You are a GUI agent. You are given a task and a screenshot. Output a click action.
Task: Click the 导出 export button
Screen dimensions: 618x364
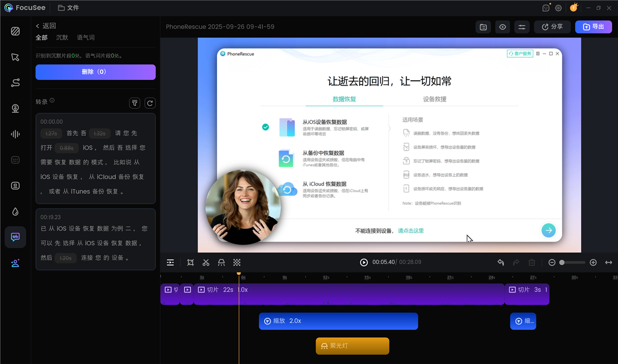[x=593, y=26]
